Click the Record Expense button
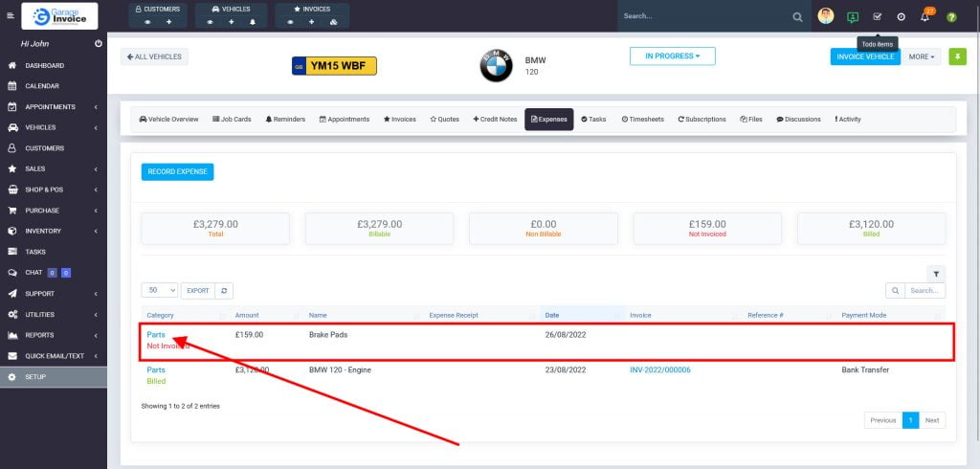Image resolution: width=980 pixels, height=469 pixels. tap(177, 171)
